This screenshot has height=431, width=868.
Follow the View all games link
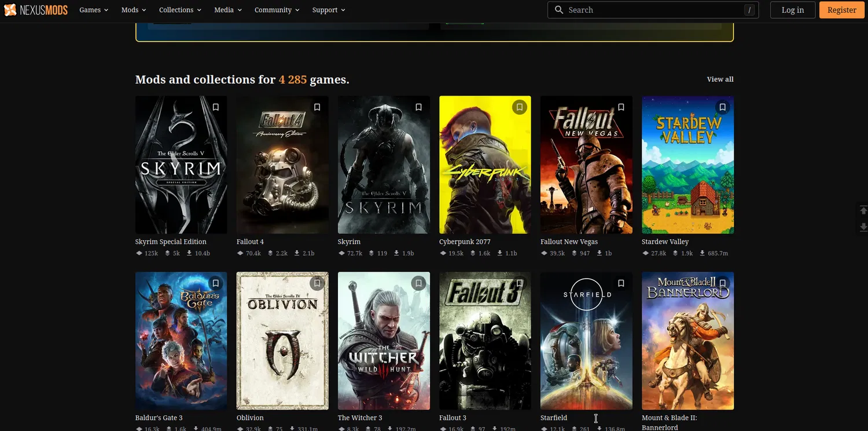[x=720, y=79]
